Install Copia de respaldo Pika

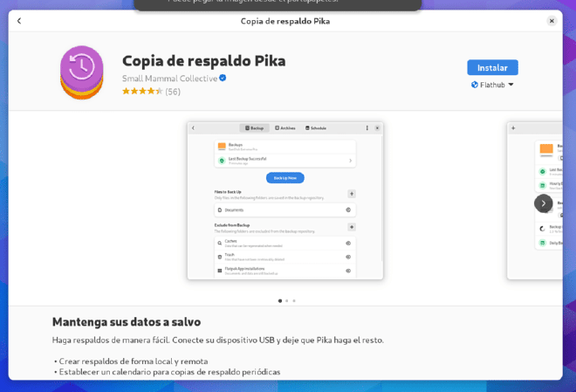coord(492,67)
